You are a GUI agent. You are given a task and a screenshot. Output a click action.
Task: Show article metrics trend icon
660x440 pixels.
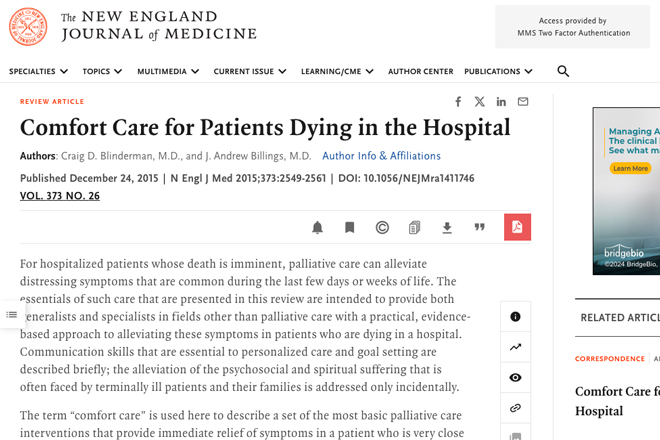516,347
